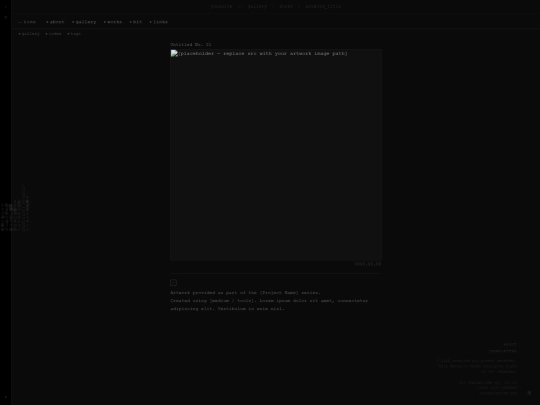Click the works breadcrumb in the page header
The width and height of the screenshot is (540, 405).
click(x=286, y=6)
